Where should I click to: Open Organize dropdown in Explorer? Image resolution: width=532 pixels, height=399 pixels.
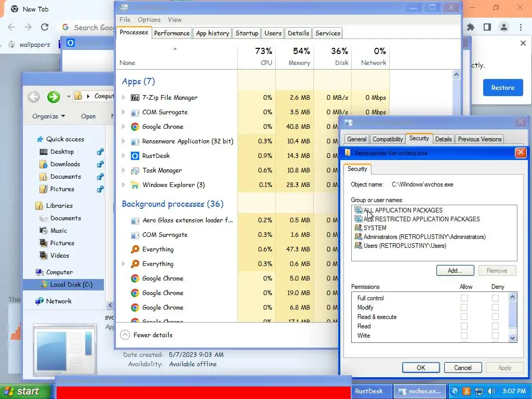(48, 116)
